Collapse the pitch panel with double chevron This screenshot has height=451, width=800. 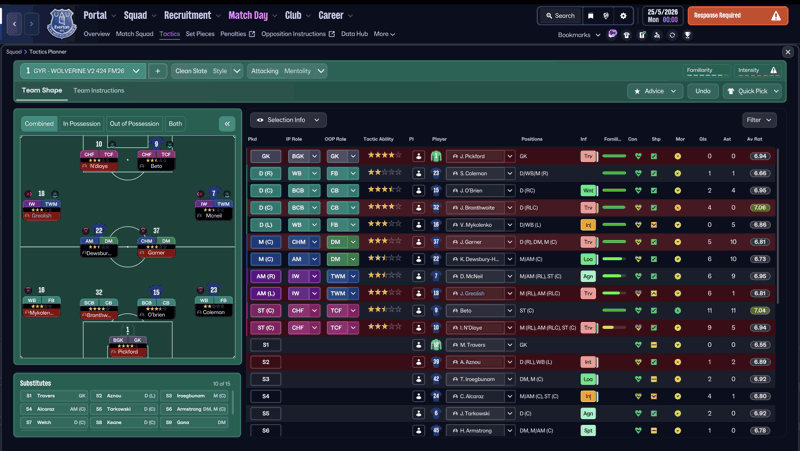click(227, 123)
